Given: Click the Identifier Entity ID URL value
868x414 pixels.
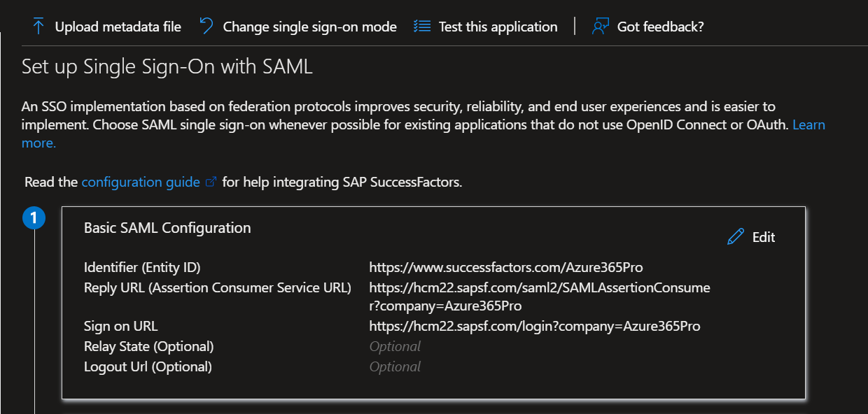Looking at the screenshot, I should [506, 267].
